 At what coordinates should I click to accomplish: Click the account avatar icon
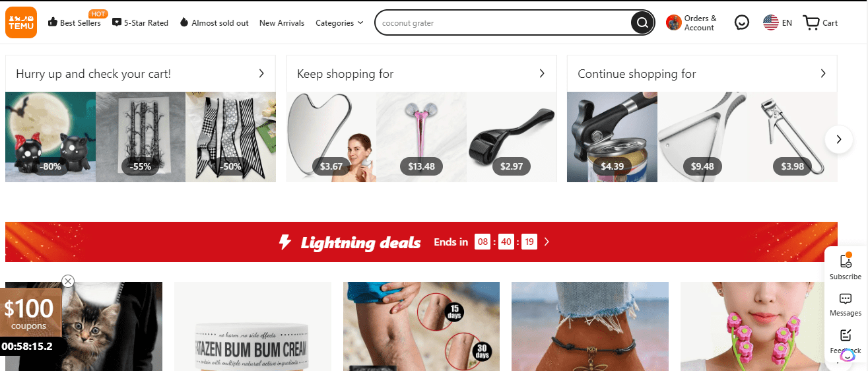point(673,23)
